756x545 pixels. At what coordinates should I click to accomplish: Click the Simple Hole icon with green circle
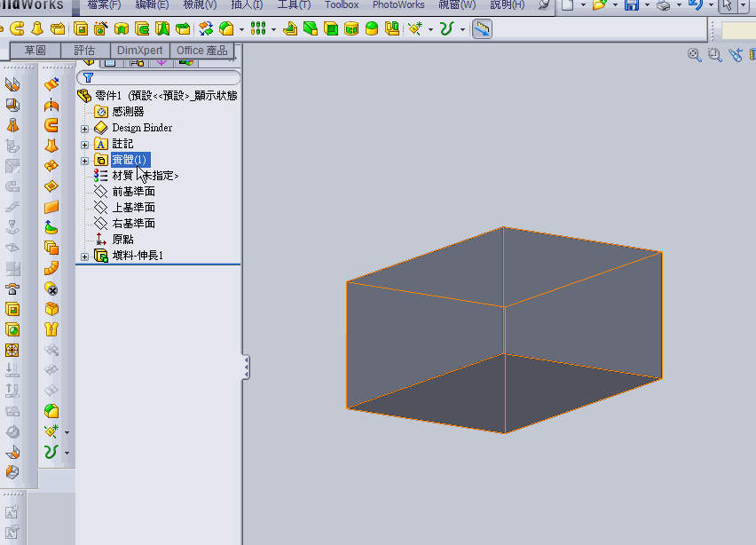pyautogui.click(x=12, y=330)
